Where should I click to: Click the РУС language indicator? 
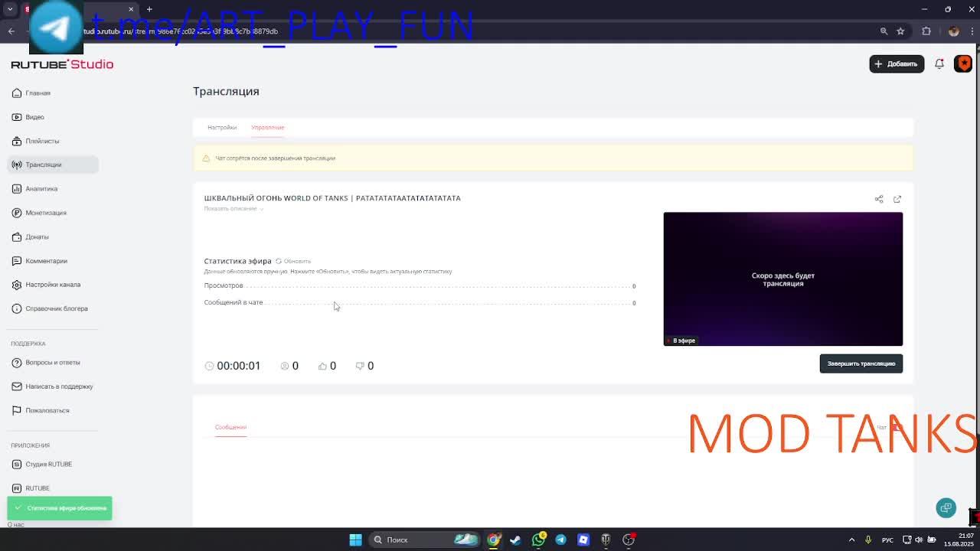point(887,540)
